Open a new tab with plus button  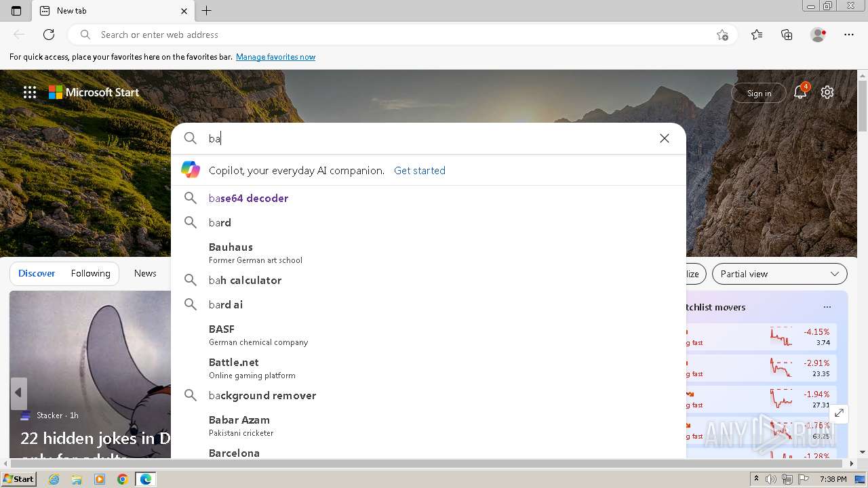(207, 11)
